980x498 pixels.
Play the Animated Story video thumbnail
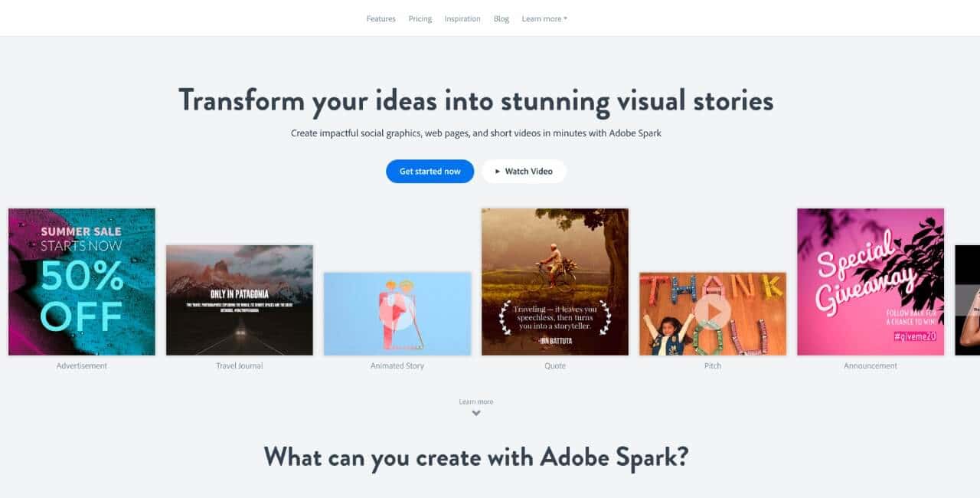[397, 313]
